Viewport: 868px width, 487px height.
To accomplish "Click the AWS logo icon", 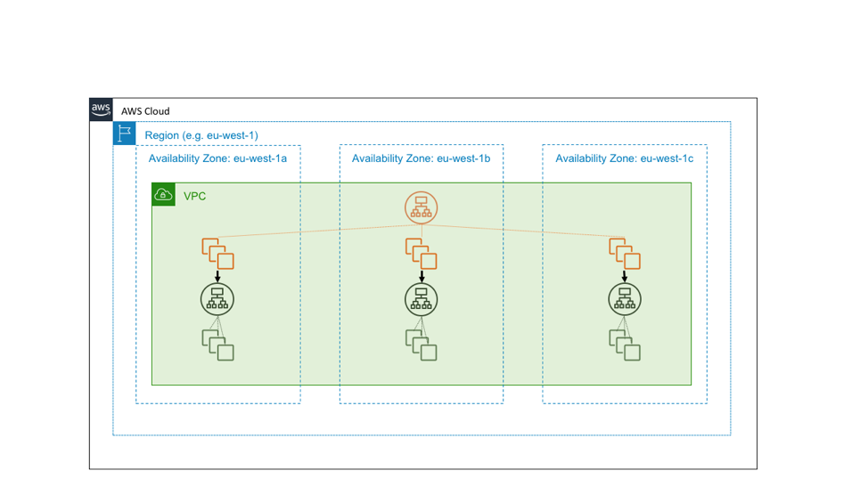I will tap(101, 110).
